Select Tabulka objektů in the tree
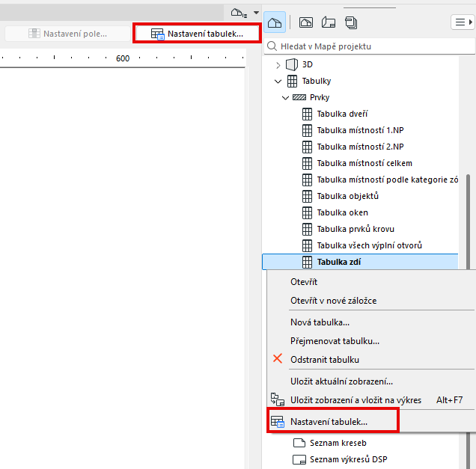 point(347,196)
